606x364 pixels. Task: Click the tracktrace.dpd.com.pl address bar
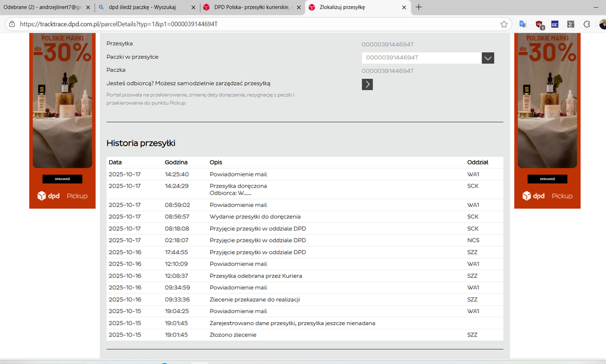[243, 24]
